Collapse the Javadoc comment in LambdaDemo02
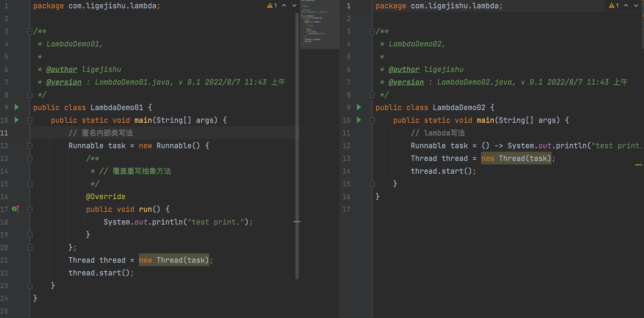Image resolution: width=644 pixels, height=318 pixels. (372, 32)
